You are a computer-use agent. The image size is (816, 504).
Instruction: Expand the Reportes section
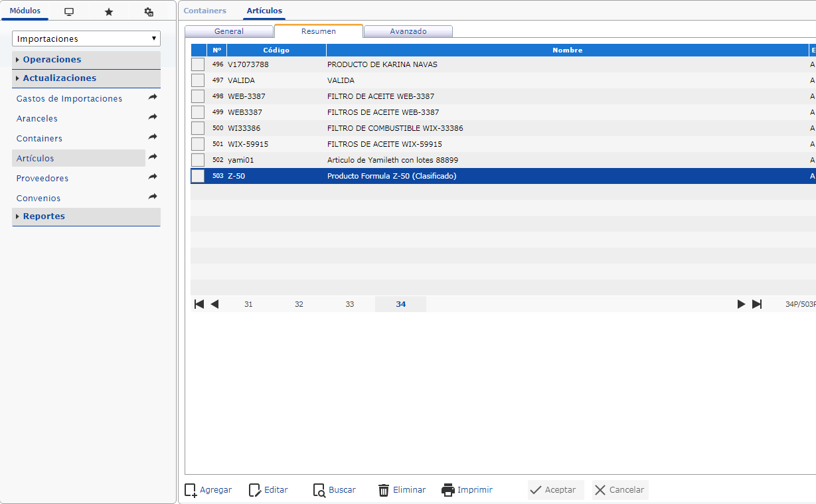coord(86,216)
